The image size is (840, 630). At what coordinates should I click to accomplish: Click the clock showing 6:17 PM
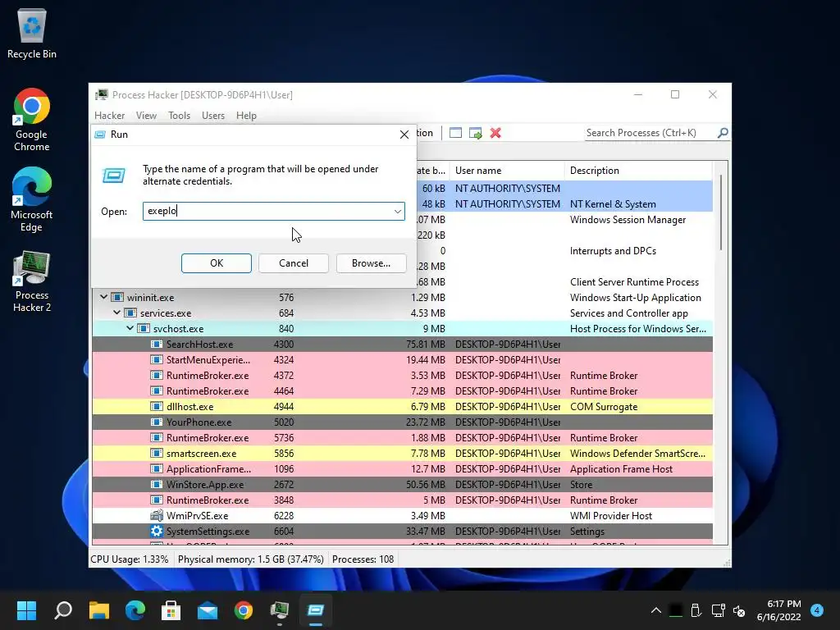point(783,604)
